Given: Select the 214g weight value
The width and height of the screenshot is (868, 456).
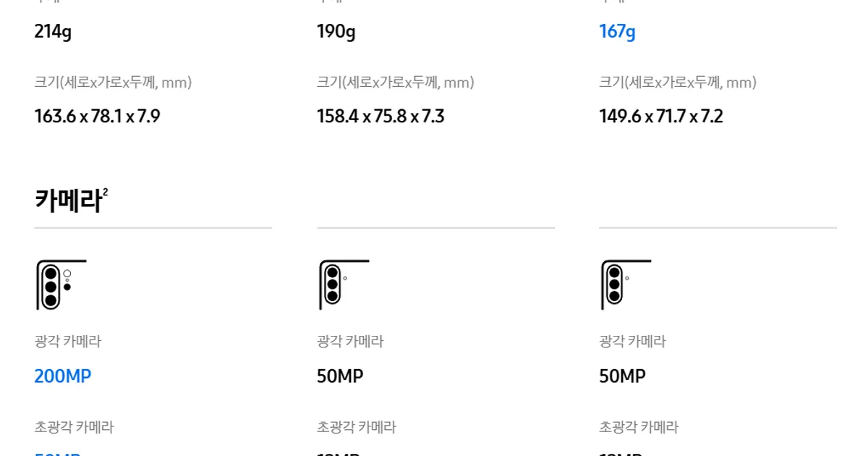Looking at the screenshot, I should [x=53, y=32].
